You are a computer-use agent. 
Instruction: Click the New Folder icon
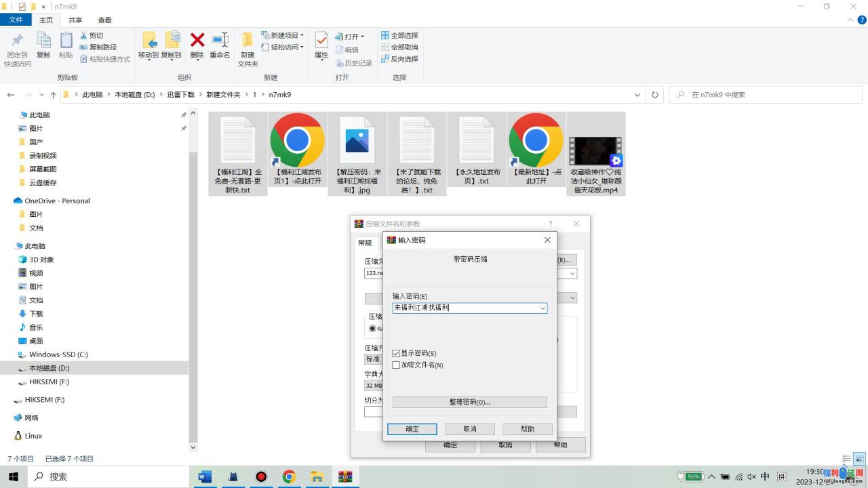[x=248, y=42]
